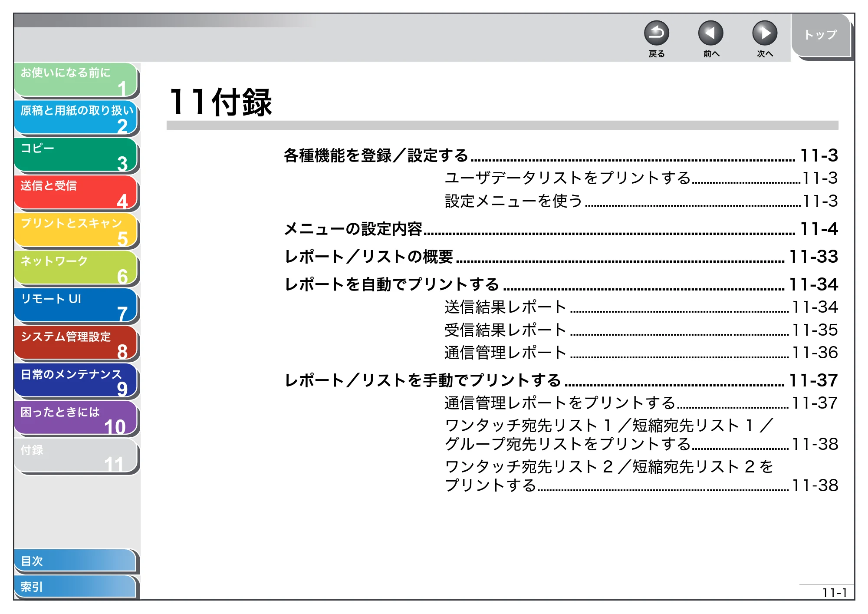Jump to レポートを自動でプリントする section
Image resolution: width=868 pixels, height=614 pixels.
561,284
